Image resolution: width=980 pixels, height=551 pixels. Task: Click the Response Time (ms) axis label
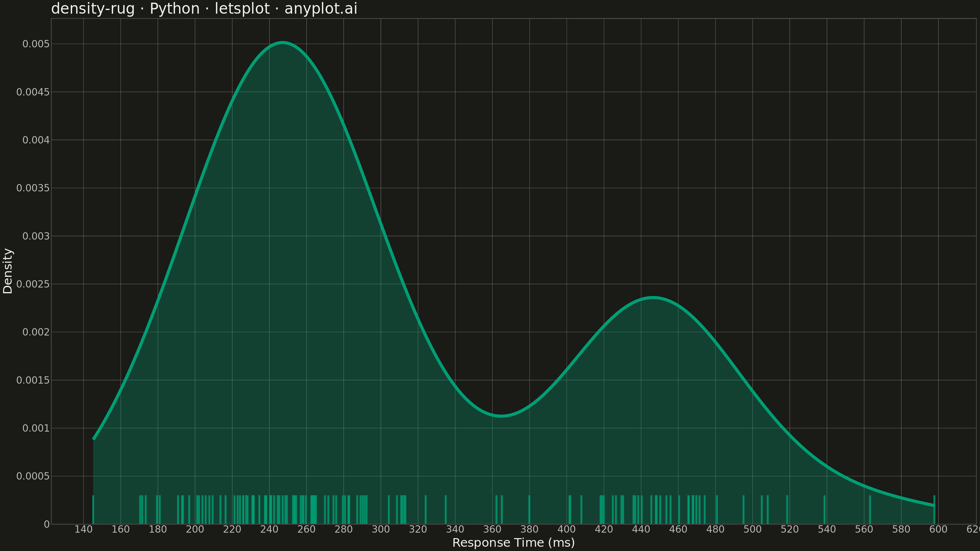(x=513, y=543)
